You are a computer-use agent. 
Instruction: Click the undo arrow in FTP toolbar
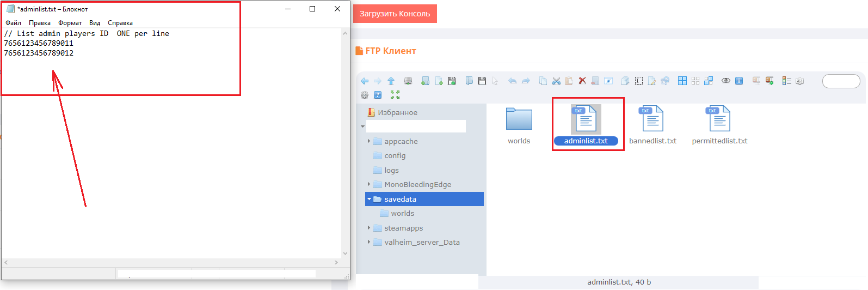click(513, 81)
